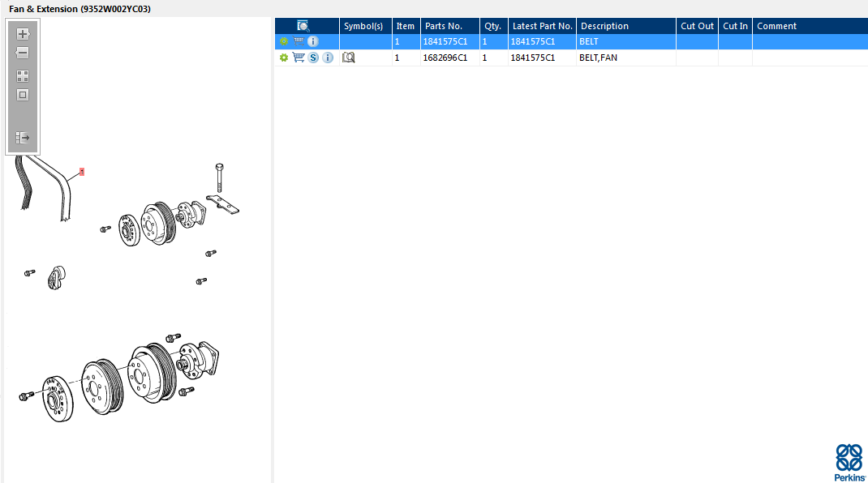Select part number 1682696C1
Screen dimensions: 868x483
coord(445,58)
